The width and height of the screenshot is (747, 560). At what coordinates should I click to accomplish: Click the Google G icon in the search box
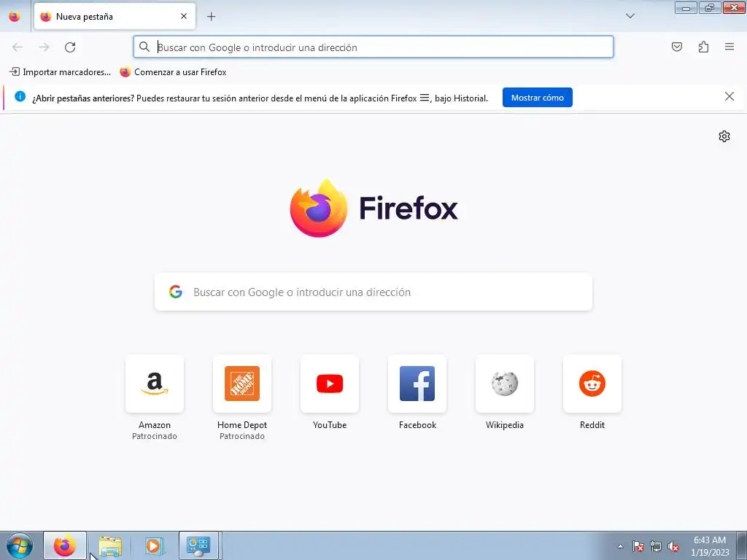click(x=176, y=292)
